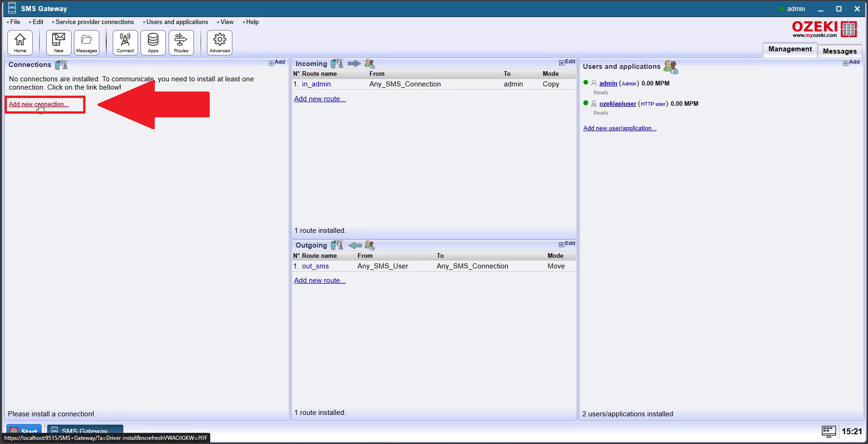This screenshot has height=444, width=868.
Task: Open the in_admin route link
Action: 316,84
